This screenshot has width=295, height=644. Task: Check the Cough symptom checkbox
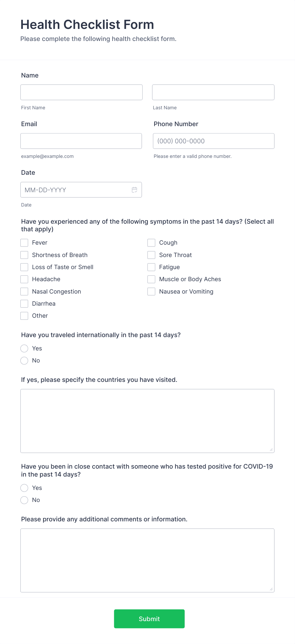click(151, 242)
